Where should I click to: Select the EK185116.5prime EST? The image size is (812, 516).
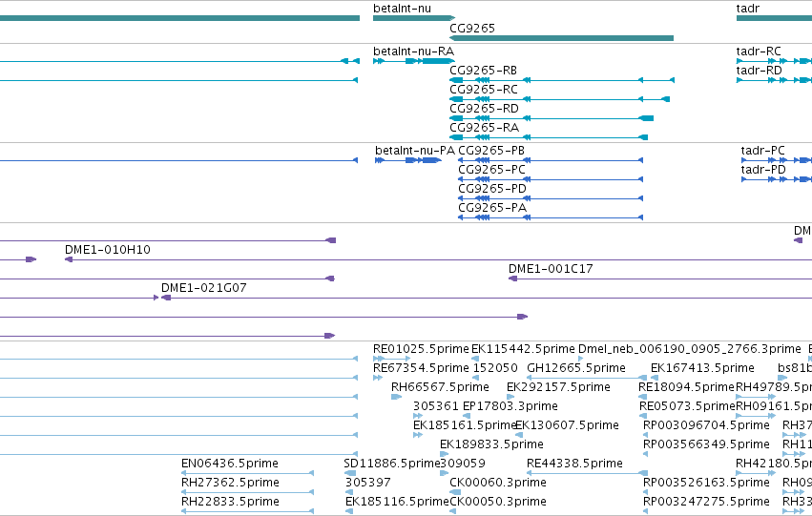[349, 511]
